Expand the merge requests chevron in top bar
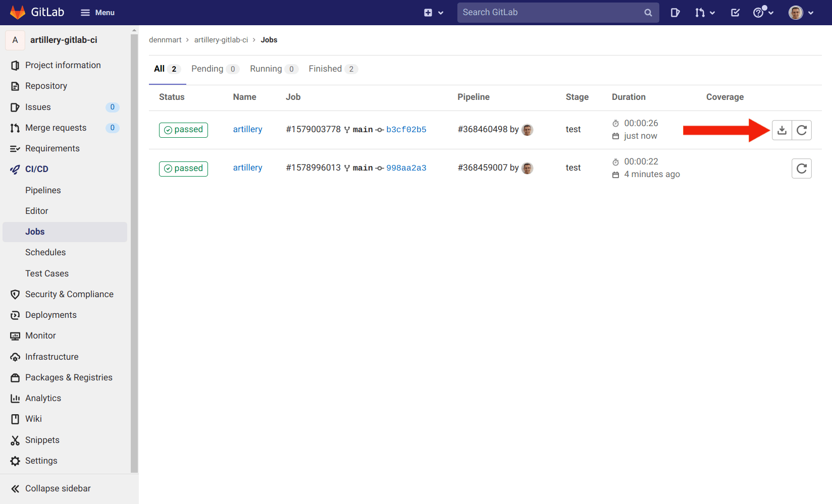The image size is (832, 504). point(712,12)
